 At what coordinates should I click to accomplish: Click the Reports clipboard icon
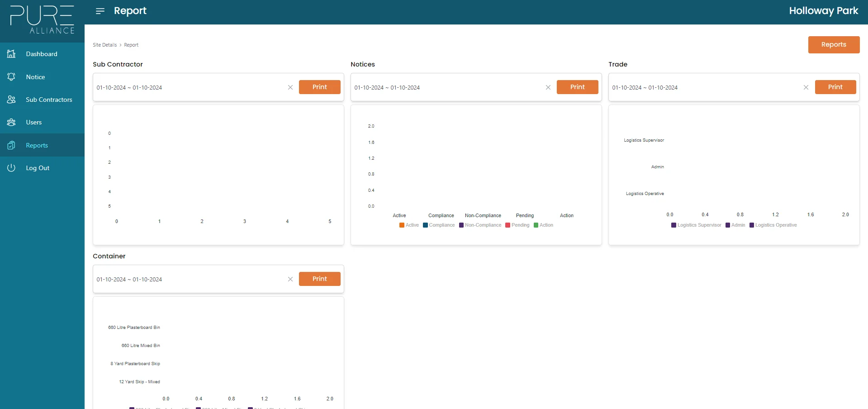pyautogui.click(x=12, y=145)
